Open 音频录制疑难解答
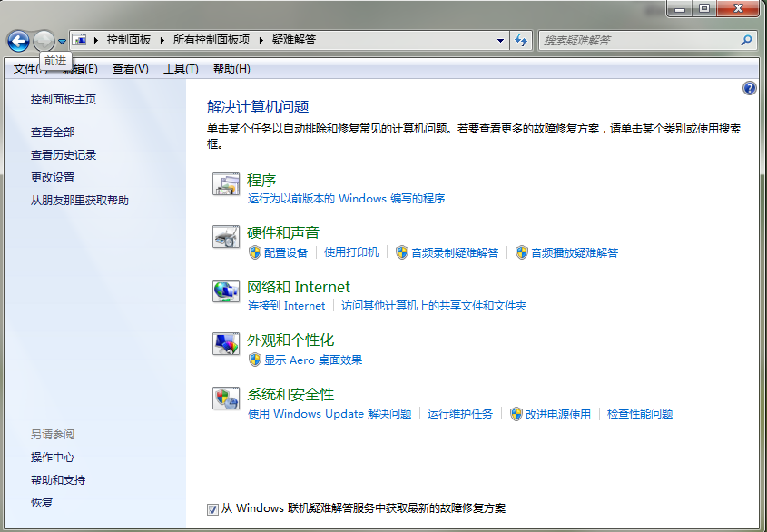The height and width of the screenshot is (532, 767). pos(455,252)
